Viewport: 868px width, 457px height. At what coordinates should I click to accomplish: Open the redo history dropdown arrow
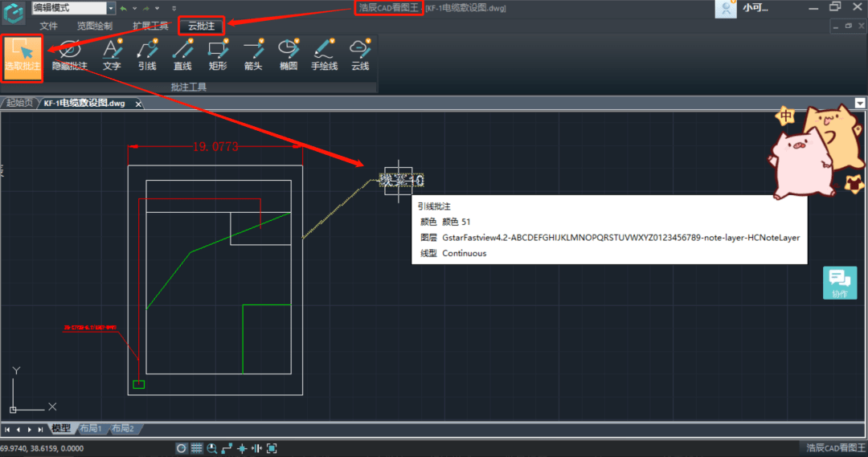click(x=158, y=8)
